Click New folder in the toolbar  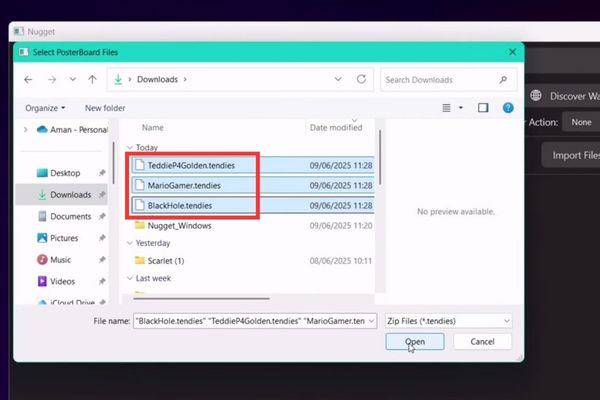point(105,107)
